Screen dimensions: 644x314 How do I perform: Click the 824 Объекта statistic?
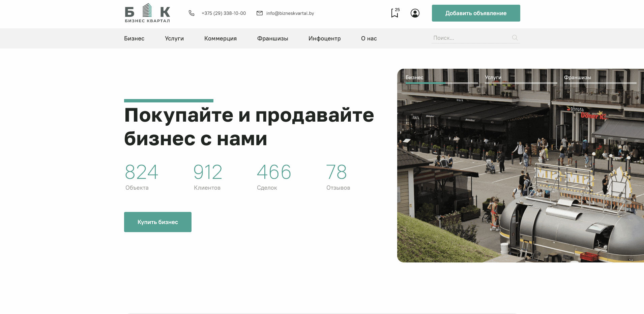(x=142, y=177)
